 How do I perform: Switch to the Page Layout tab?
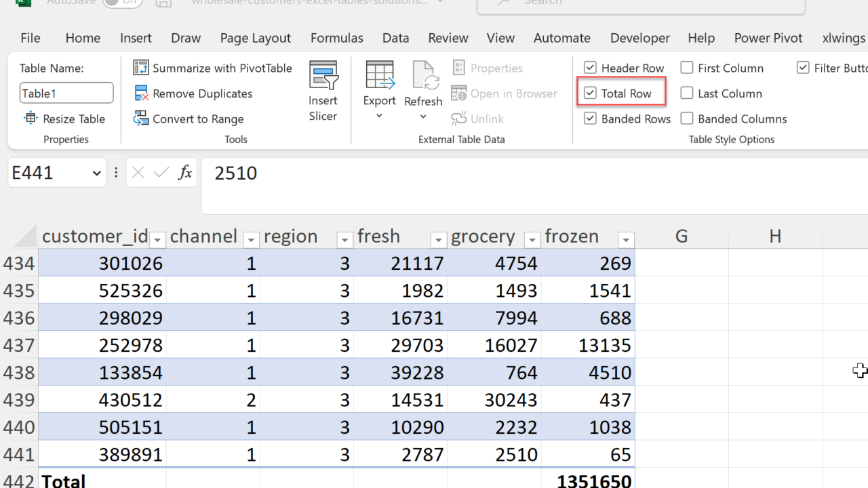(255, 38)
